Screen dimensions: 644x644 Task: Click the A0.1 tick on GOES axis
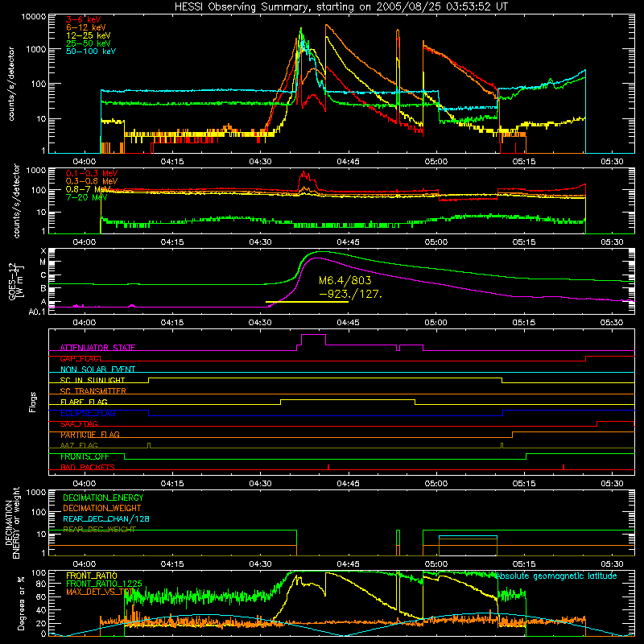[x=36, y=312]
